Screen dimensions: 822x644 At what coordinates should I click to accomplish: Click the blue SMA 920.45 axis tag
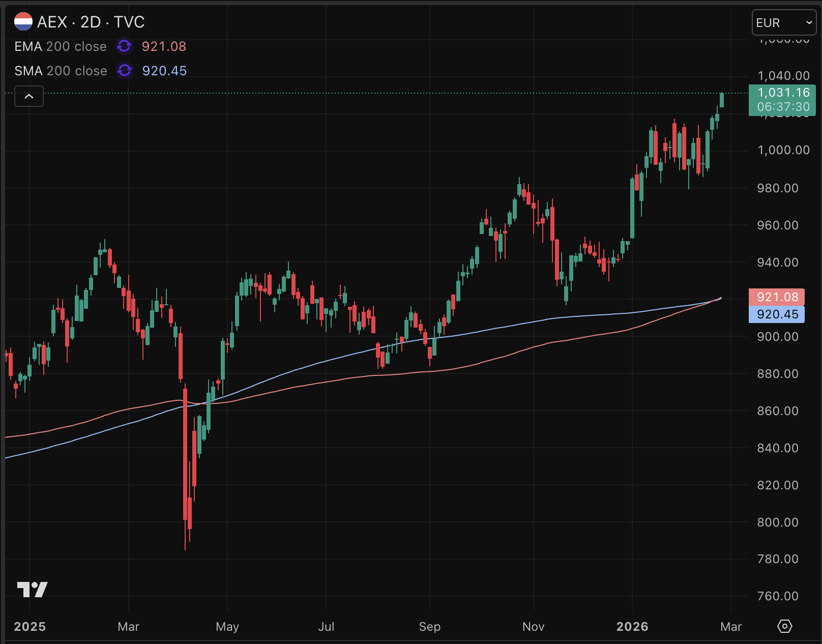777,314
